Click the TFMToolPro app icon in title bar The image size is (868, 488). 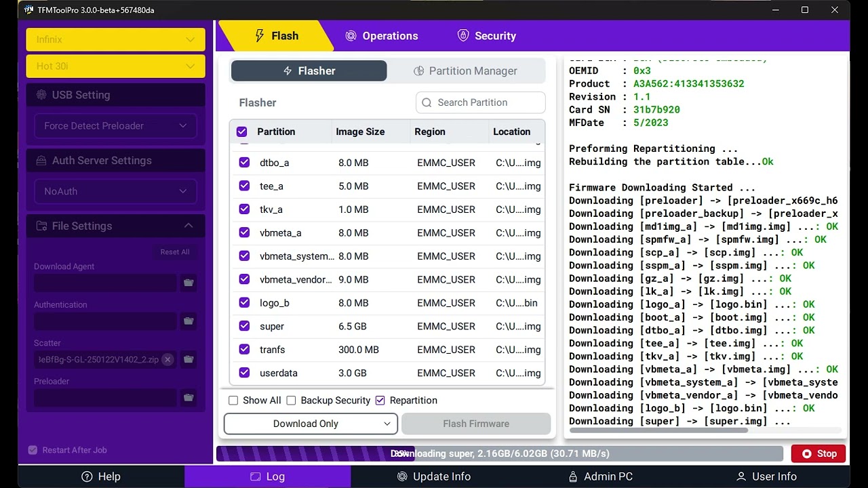pyautogui.click(x=29, y=9)
